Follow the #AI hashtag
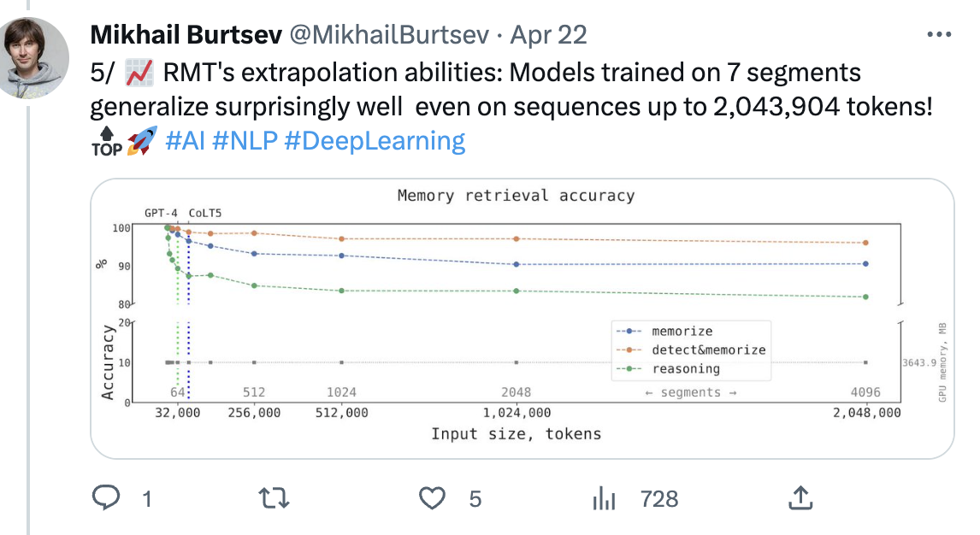The width and height of the screenshot is (980, 535). click(185, 140)
